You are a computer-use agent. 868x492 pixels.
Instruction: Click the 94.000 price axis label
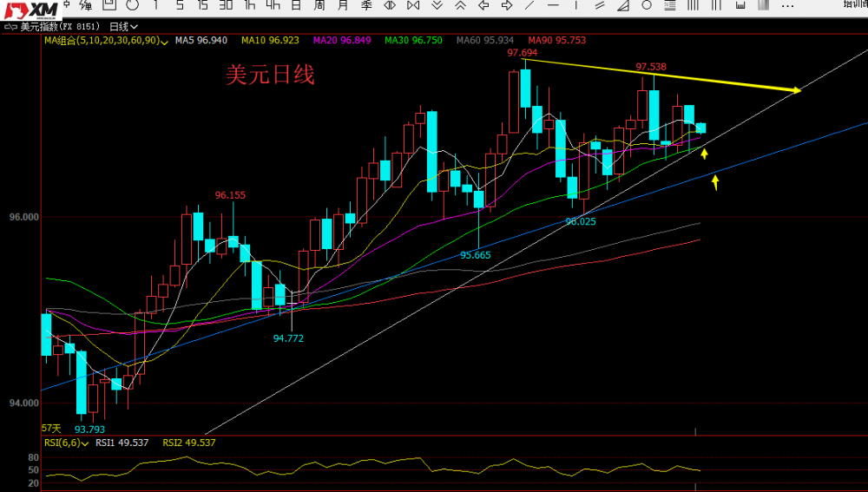tap(23, 403)
